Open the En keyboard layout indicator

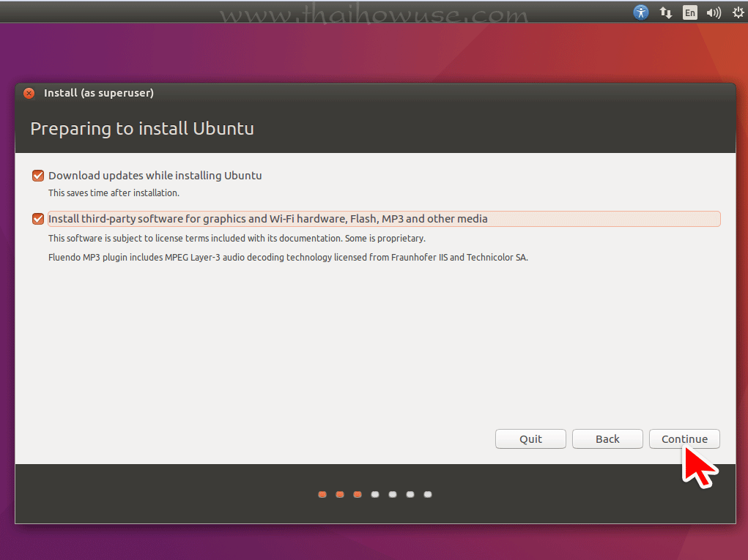[690, 12]
